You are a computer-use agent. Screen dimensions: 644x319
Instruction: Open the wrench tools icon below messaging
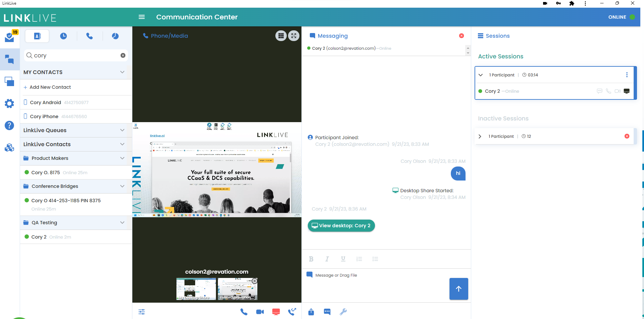click(343, 312)
